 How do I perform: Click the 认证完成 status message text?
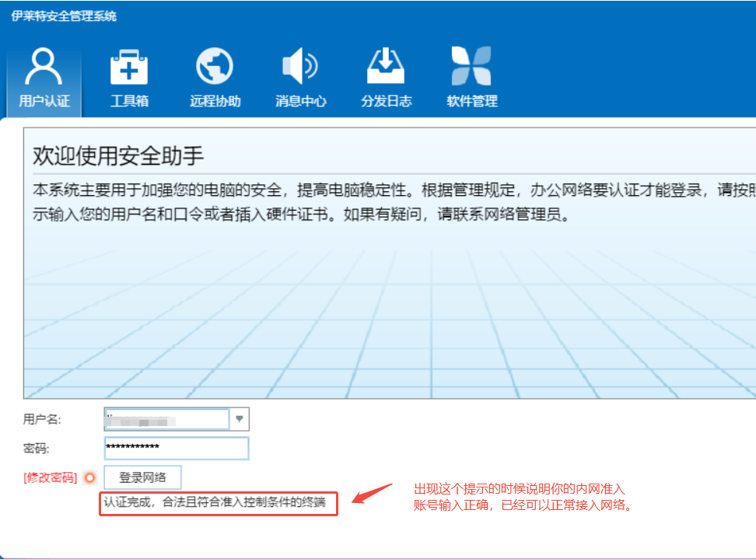[215, 502]
